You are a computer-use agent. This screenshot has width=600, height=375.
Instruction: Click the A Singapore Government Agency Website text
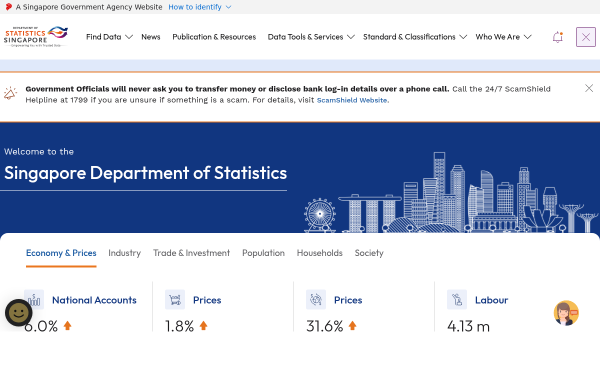[x=89, y=7]
